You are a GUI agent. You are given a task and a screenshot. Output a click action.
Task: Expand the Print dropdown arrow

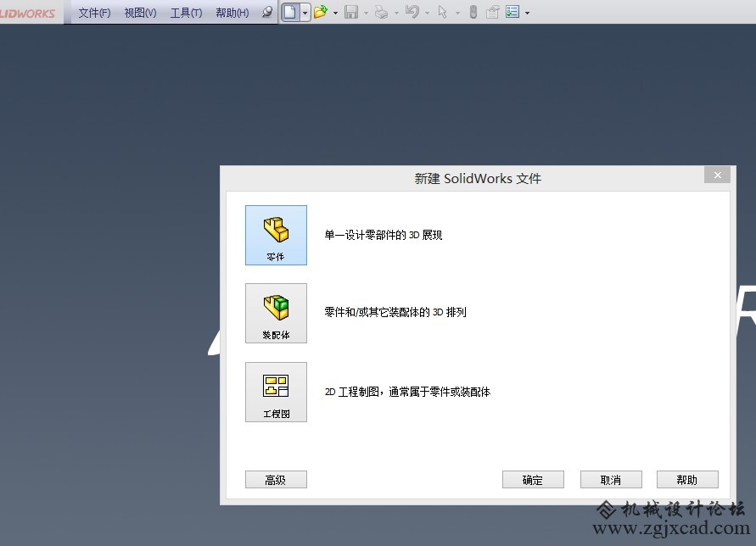click(396, 13)
